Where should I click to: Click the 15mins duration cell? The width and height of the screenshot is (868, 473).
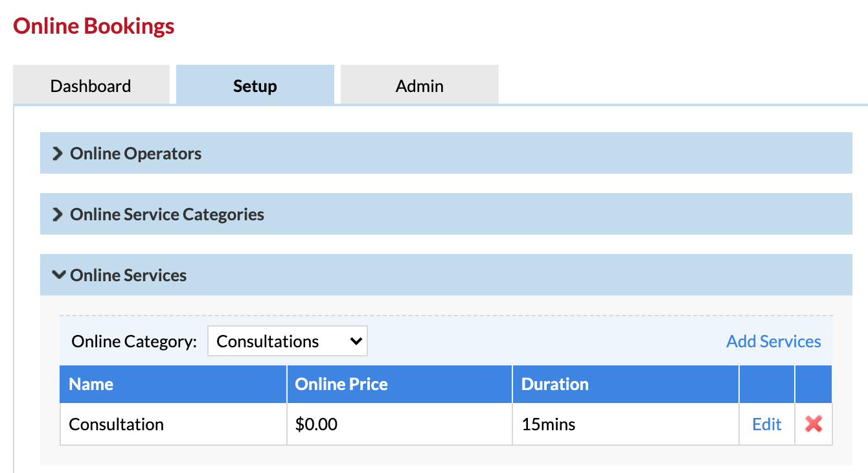pyautogui.click(x=549, y=424)
